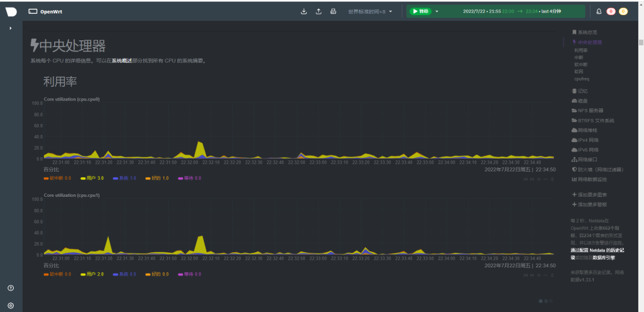
Task: Open the help question-mark icon in left sidebar
Action: [11, 288]
